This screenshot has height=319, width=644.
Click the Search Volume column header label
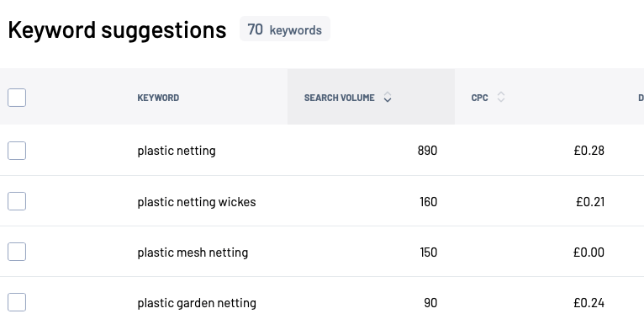pyautogui.click(x=340, y=98)
